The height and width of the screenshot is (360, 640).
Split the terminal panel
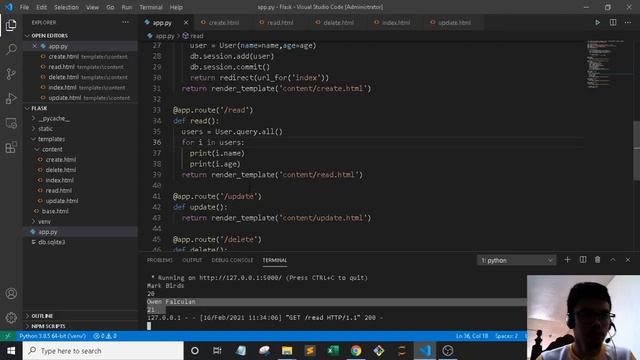pyautogui.click(x=582, y=260)
